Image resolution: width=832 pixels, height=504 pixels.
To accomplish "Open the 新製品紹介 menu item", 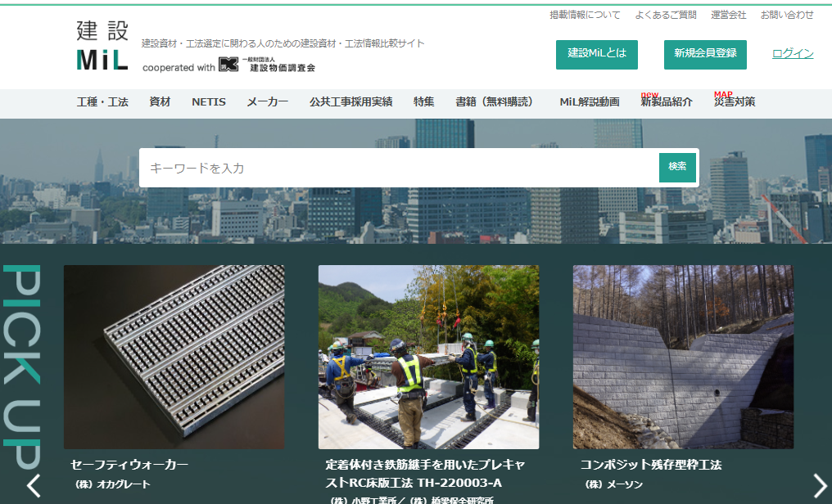I will coord(666,102).
